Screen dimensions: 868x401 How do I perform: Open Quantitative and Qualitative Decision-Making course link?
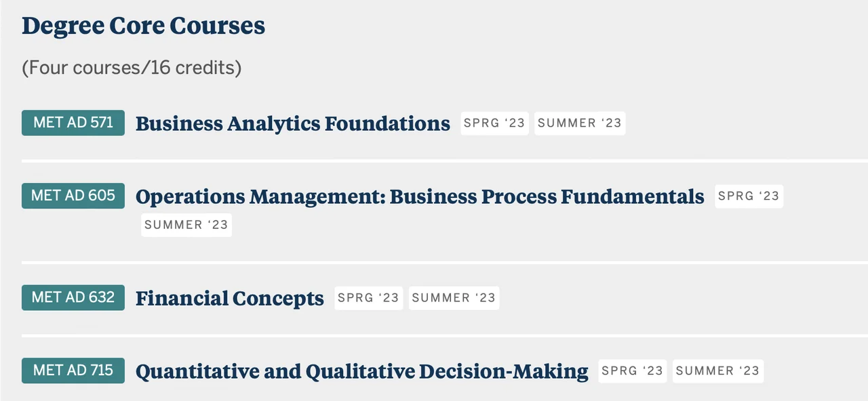[362, 372]
